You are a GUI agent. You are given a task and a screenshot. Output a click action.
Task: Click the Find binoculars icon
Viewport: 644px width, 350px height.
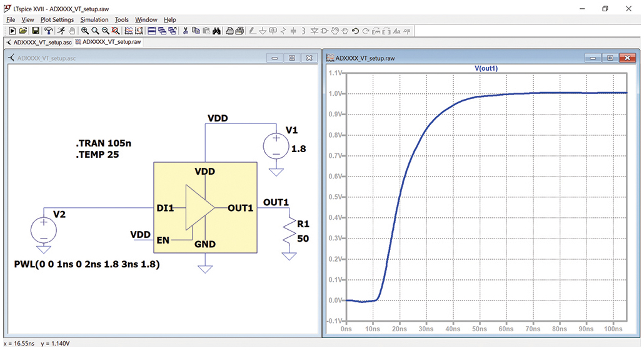point(216,31)
